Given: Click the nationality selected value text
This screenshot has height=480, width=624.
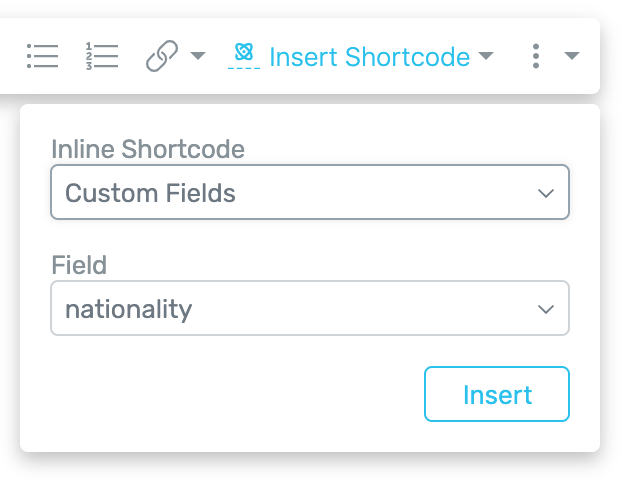Looking at the screenshot, I should click(129, 309).
